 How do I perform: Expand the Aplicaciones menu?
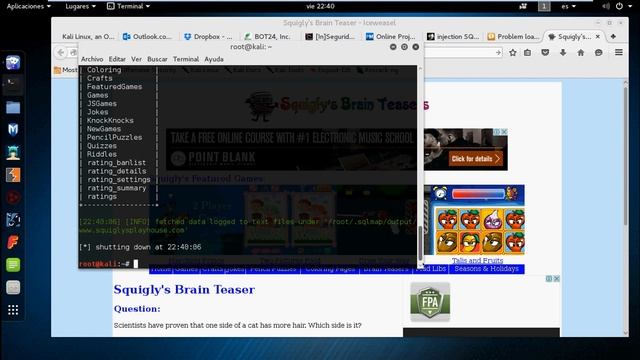coord(29,6)
